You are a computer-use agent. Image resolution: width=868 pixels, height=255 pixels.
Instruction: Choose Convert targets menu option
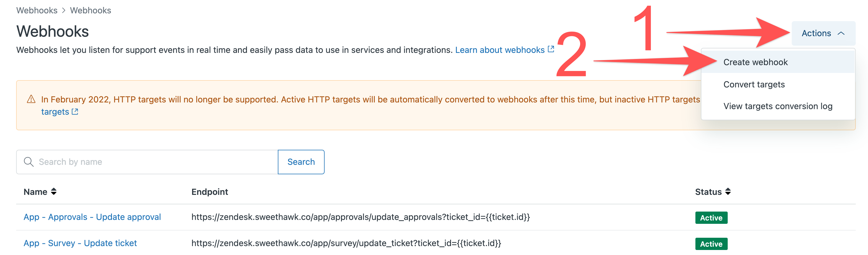(x=754, y=85)
